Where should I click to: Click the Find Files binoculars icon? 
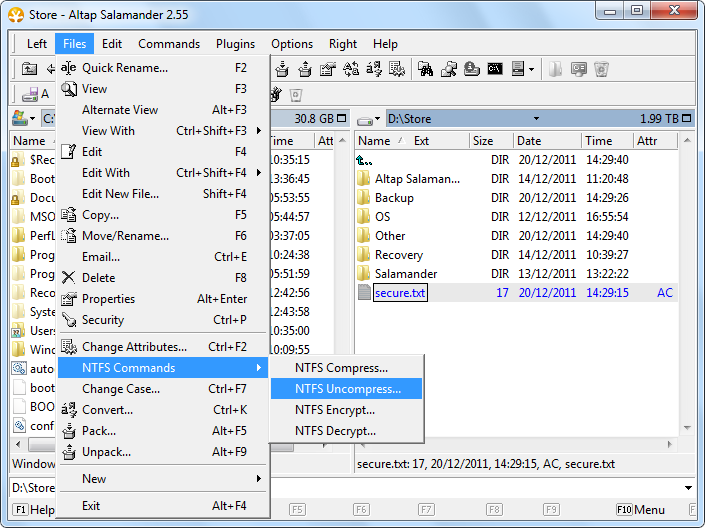pyautogui.click(x=425, y=69)
